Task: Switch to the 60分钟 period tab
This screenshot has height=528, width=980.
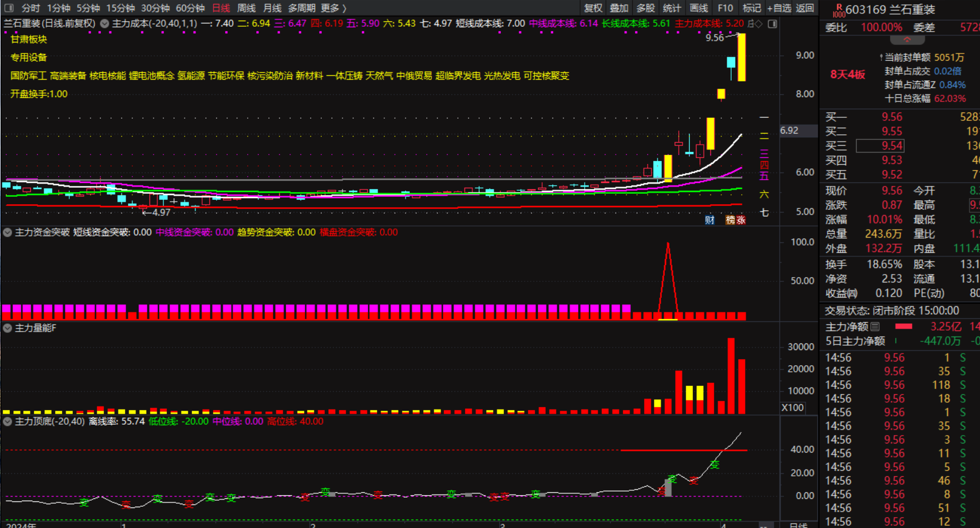Action: pos(190,8)
